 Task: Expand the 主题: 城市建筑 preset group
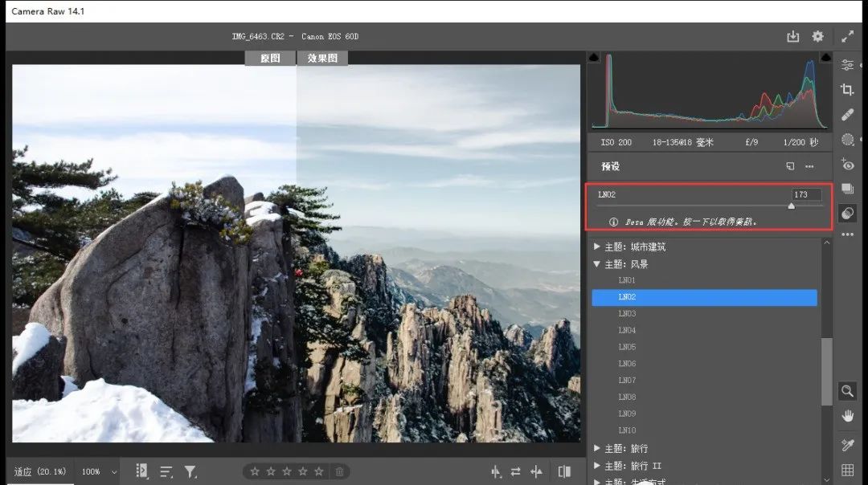[636, 247]
